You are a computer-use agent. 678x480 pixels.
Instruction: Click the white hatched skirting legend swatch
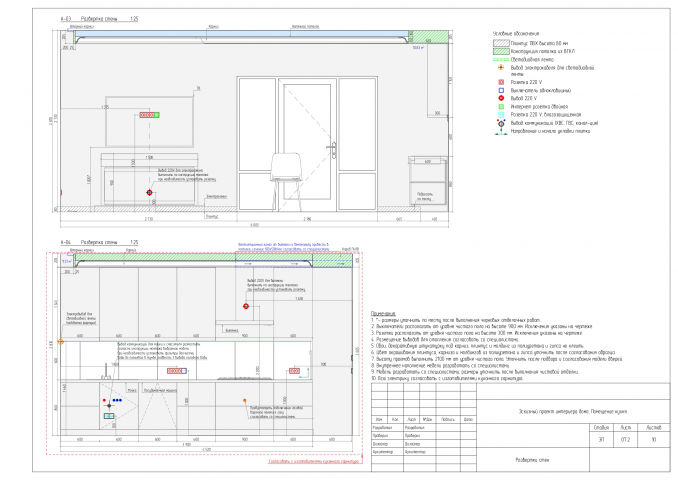[x=501, y=43]
